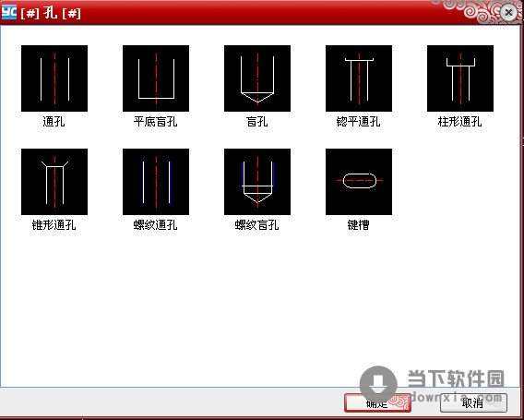
Task: Click the 螺纹通孔 text label
Action: (155, 225)
